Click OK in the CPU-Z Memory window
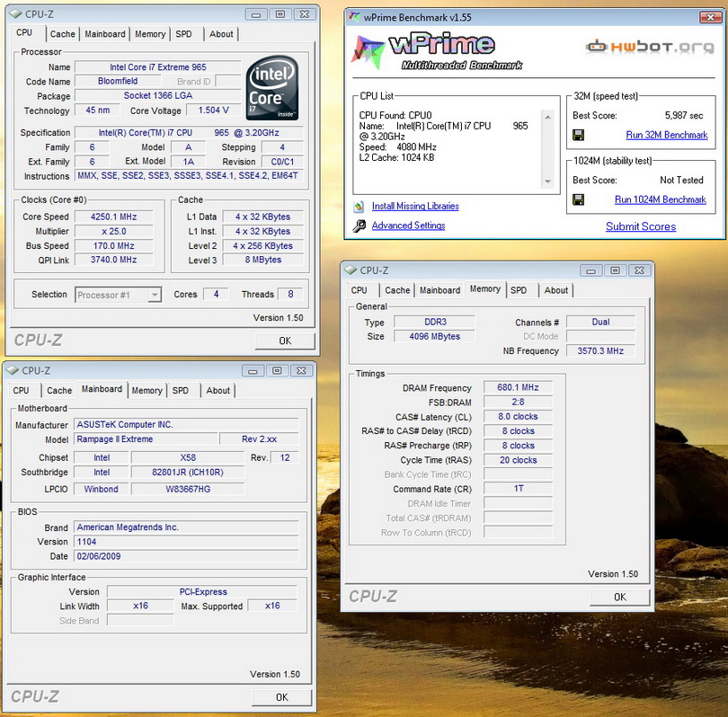The width and height of the screenshot is (728, 717). click(x=620, y=597)
